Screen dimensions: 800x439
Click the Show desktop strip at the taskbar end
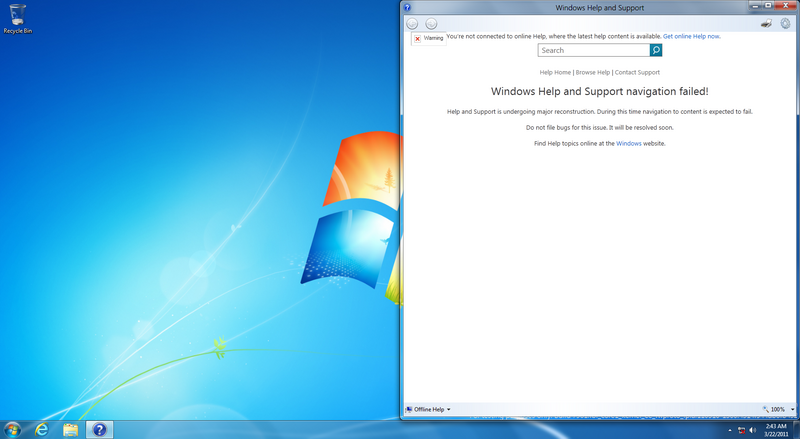[796, 430]
